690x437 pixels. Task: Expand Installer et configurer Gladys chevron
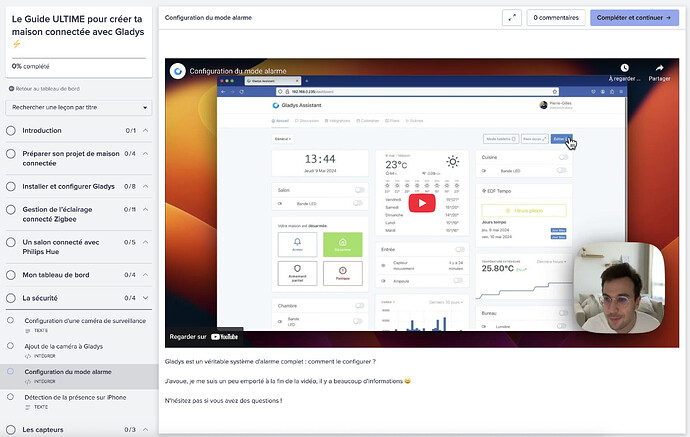pos(145,187)
